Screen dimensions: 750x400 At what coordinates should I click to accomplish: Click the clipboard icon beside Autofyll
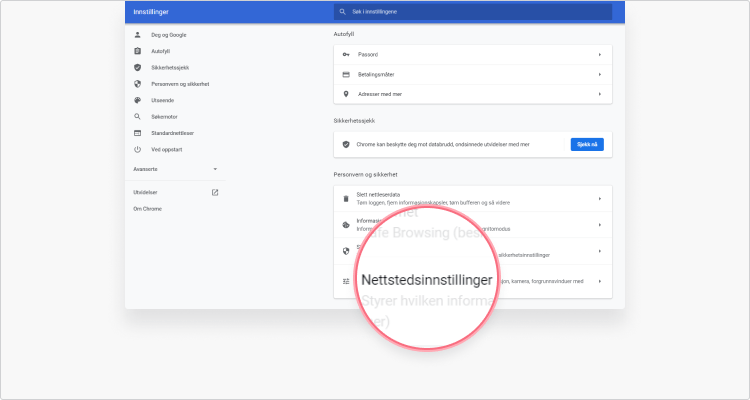click(x=137, y=51)
